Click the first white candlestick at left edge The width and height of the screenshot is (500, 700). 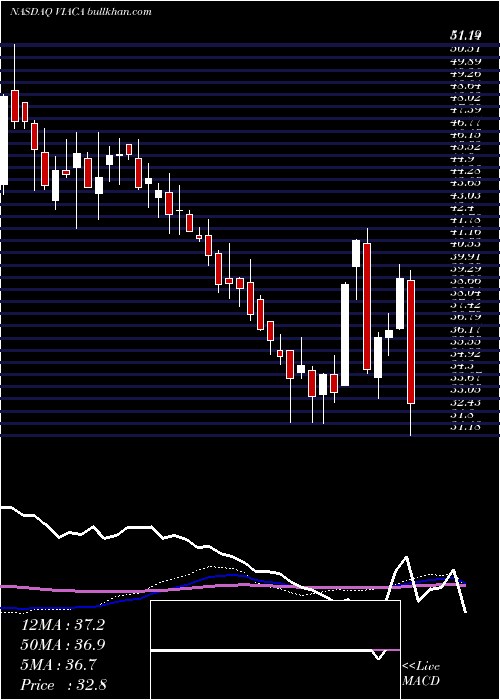tap(4, 140)
